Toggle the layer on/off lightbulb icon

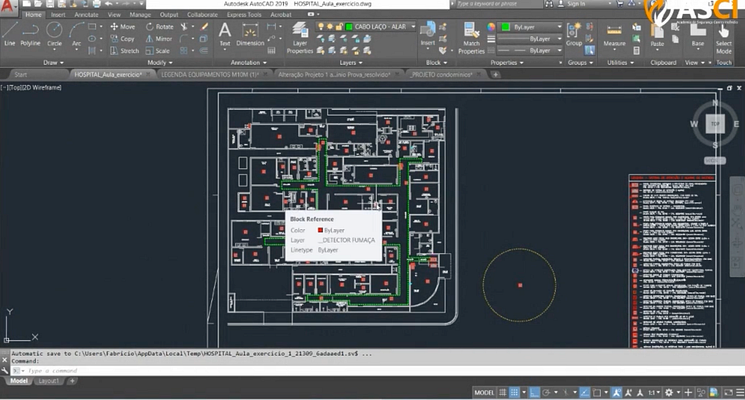(x=321, y=27)
